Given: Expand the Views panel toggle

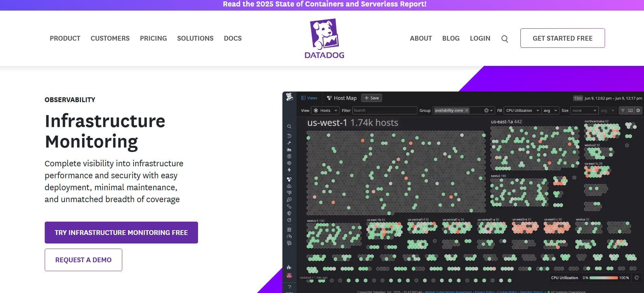Looking at the screenshot, I should tap(309, 98).
